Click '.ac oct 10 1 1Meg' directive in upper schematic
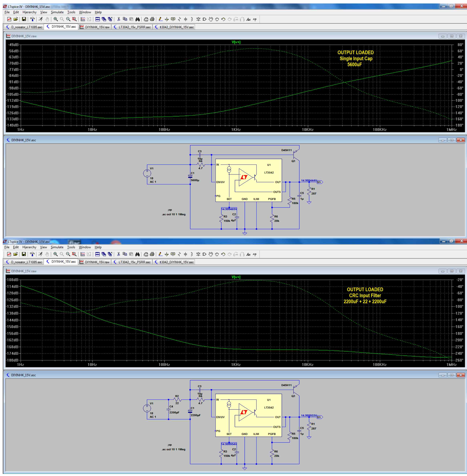The height and width of the screenshot is (476, 467). [173, 214]
